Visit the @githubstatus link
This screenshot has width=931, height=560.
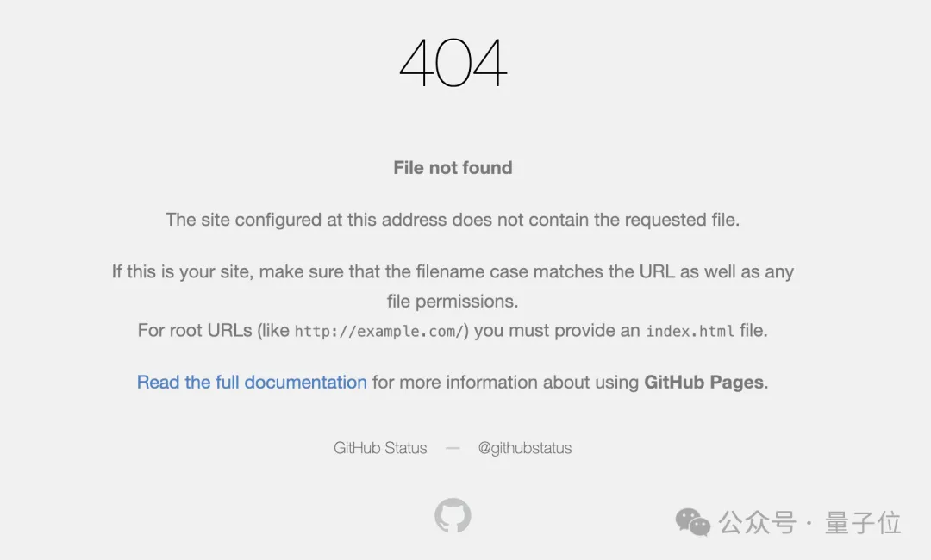point(525,448)
